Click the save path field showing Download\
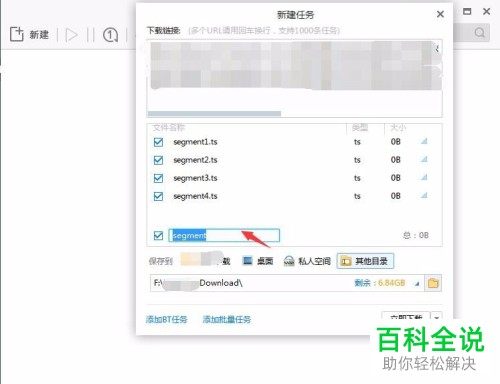This screenshot has width=500, height=384. 287,283
